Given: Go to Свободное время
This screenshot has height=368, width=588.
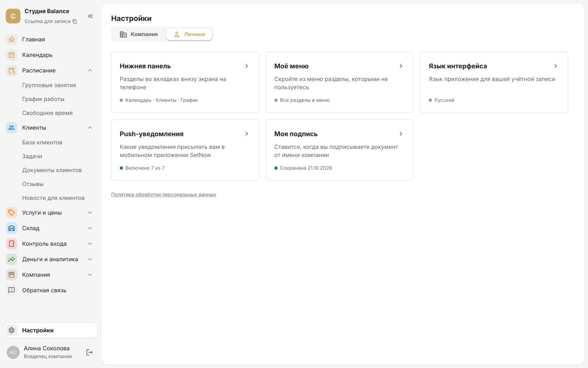Looking at the screenshot, I should tap(47, 113).
